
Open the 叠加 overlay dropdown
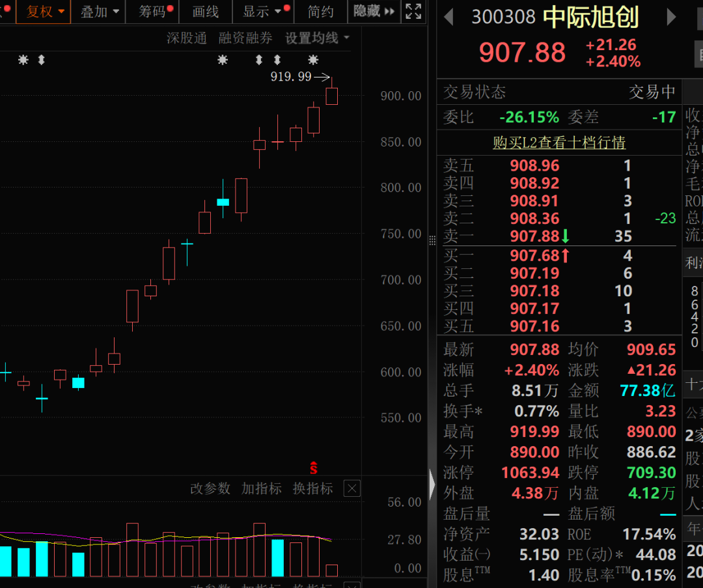coord(100,12)
